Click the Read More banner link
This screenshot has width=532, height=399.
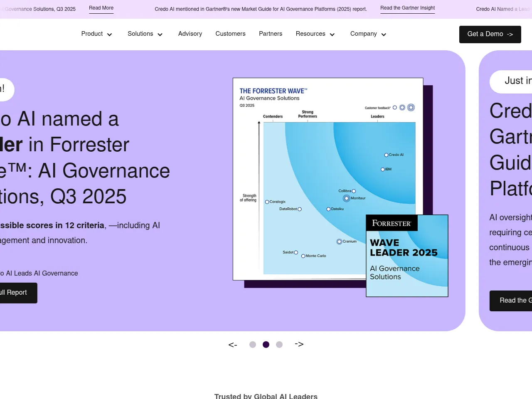(x=101, y=8)
